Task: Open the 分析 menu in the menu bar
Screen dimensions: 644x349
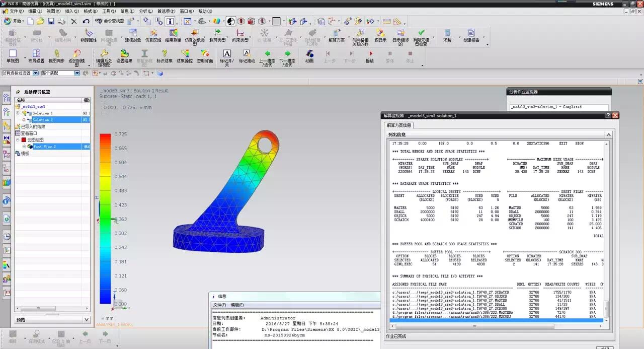Action: pos(145,11)
